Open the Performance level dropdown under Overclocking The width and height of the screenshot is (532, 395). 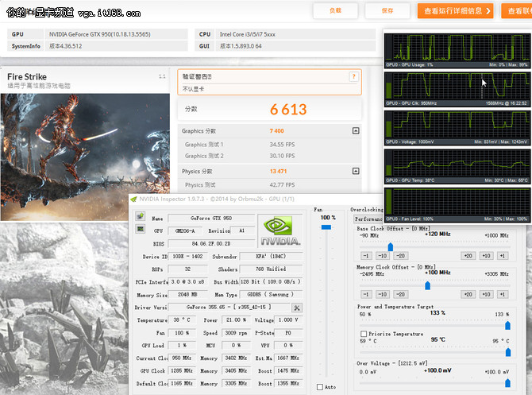368,219
